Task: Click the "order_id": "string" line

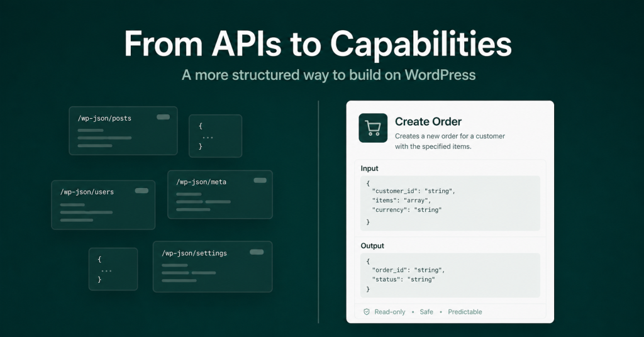Action: tap(408, 270)
